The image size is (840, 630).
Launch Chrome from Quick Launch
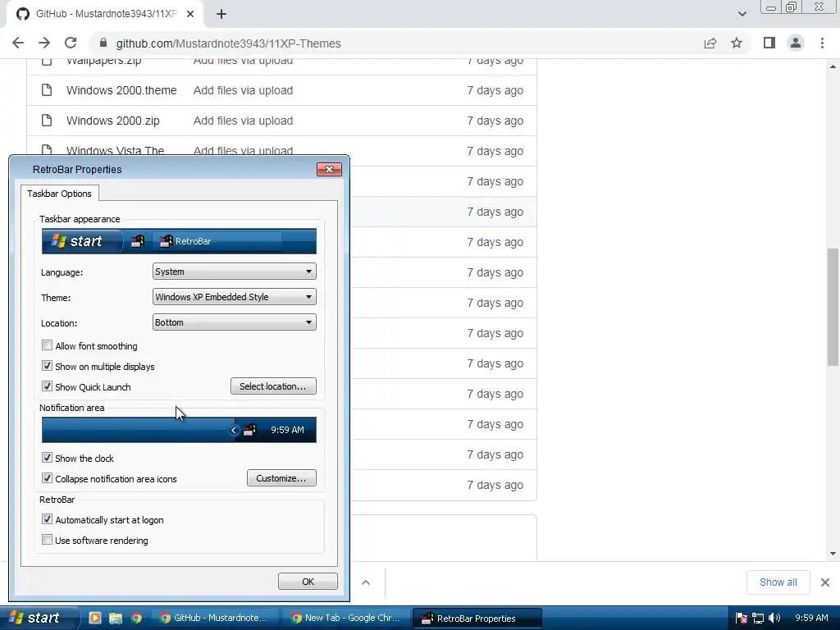pos(136,619)
